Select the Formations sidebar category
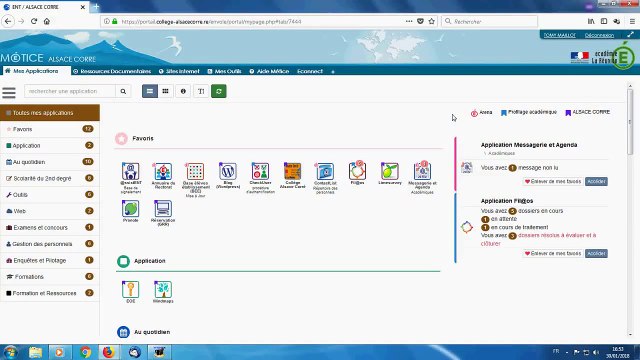 pos(50,276)
